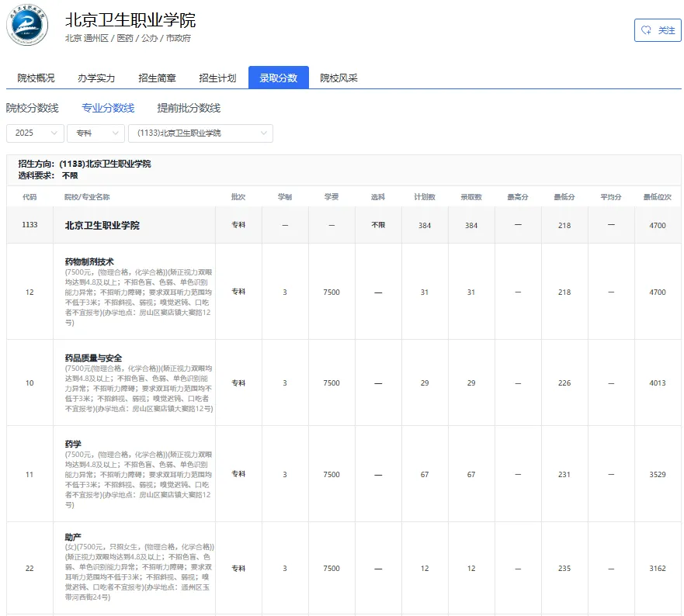Viewport: 684px width, 616px height.
Task: Click 北京卫生职业学院 in the table row
Action: pos(102,226)
